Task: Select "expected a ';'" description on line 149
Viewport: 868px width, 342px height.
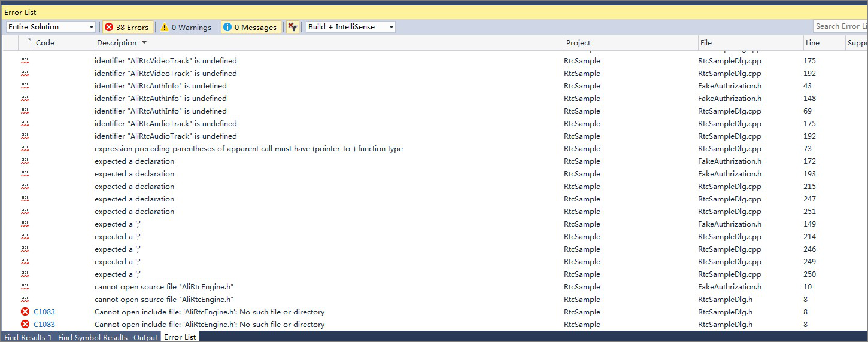Action: [x=118, y=224]
